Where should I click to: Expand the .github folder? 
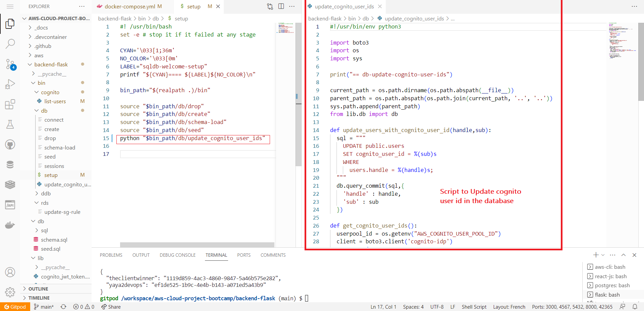(x=56, y=46)
